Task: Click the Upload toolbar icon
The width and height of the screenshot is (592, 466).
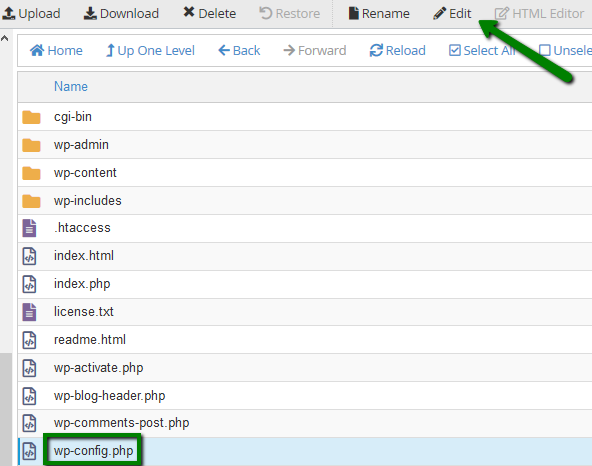Action: point(9,13)
